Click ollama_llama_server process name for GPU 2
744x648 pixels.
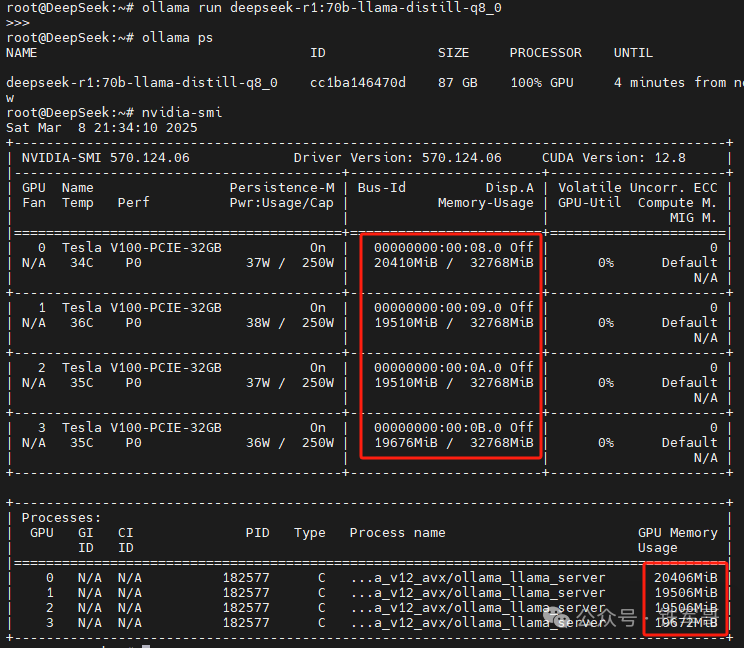coord(478,608)
